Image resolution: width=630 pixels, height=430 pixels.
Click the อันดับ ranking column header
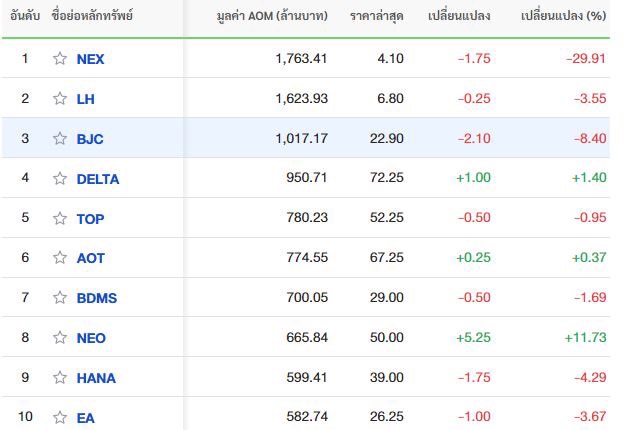point(25,16)
